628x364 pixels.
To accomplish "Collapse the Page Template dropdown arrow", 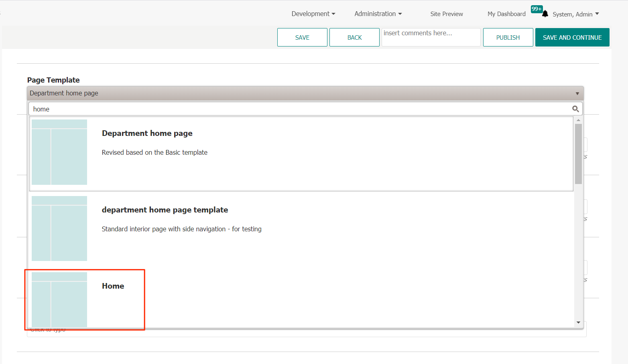I will tap(577, 93).
